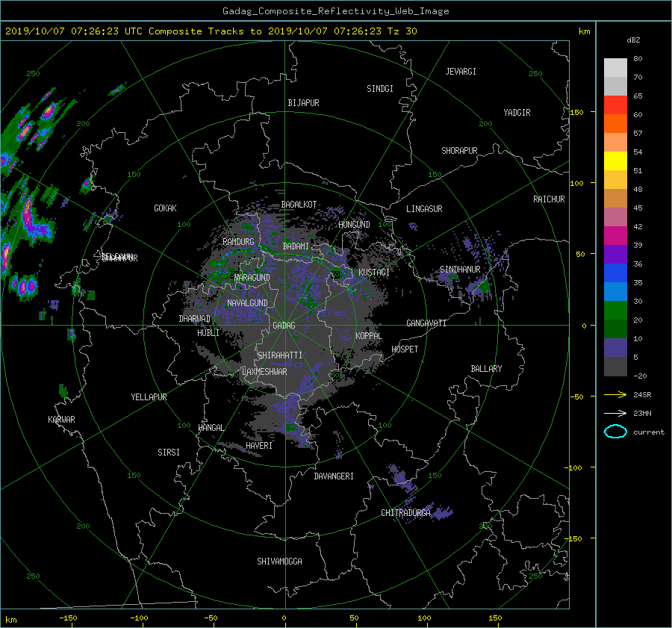
Task: Click the DHARWAD city label
Action: [195, 319]
